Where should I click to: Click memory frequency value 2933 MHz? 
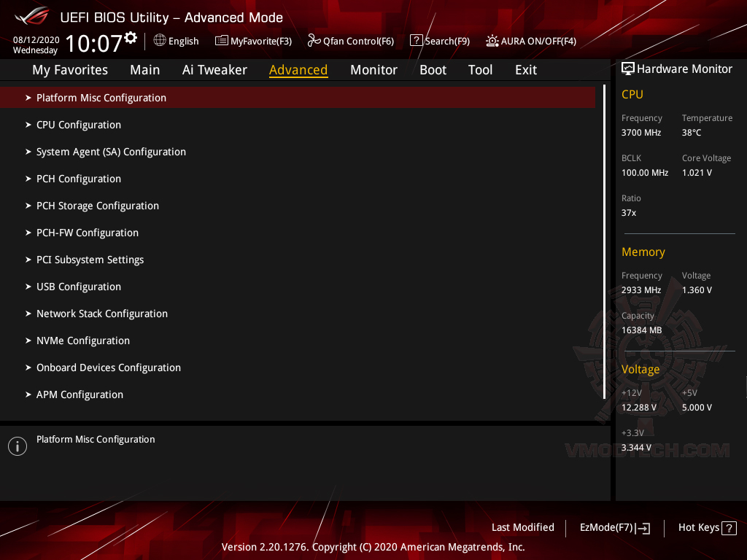640,290
